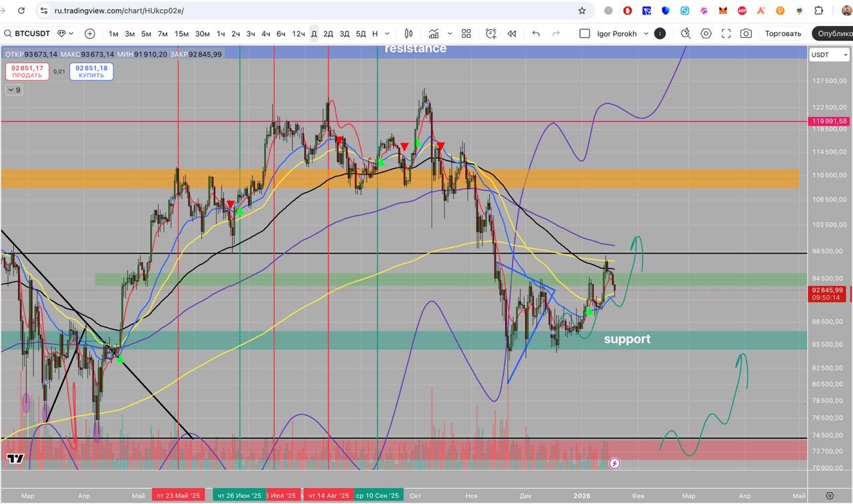Switch to the 4ч timeframe
This screenshot has height=504, width=853.
coord(266,34)
